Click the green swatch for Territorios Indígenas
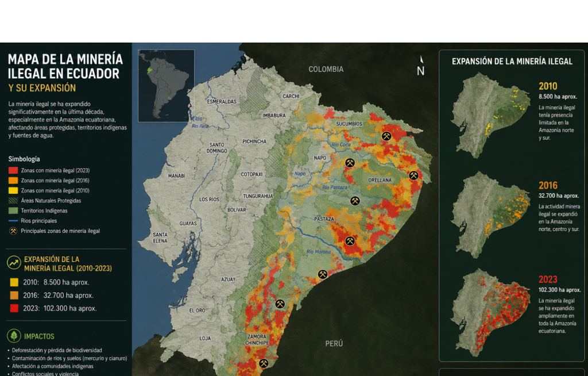The height and width of the screenshot is (376, 588). click(13, 211)
